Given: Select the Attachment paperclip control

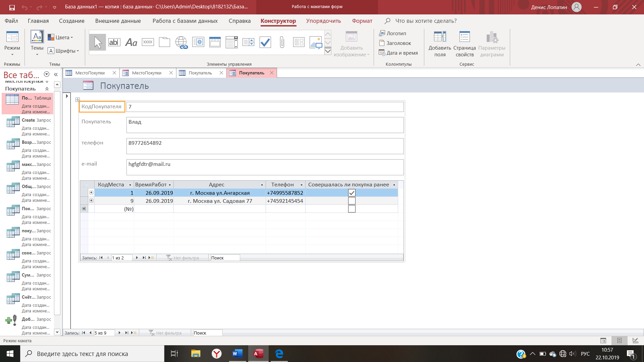Looking at the screenshot, I should coord(282,42).
